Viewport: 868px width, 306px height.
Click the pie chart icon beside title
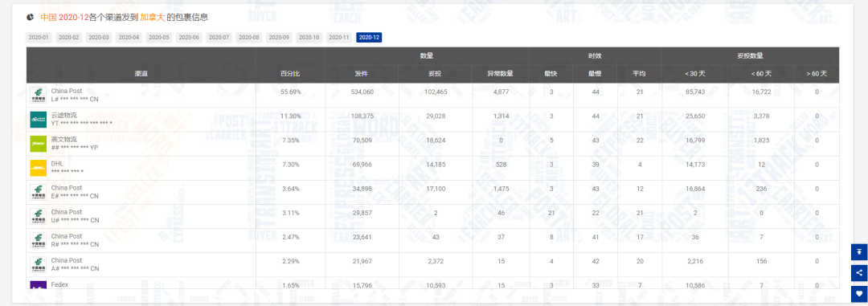[x=30, y=17]
